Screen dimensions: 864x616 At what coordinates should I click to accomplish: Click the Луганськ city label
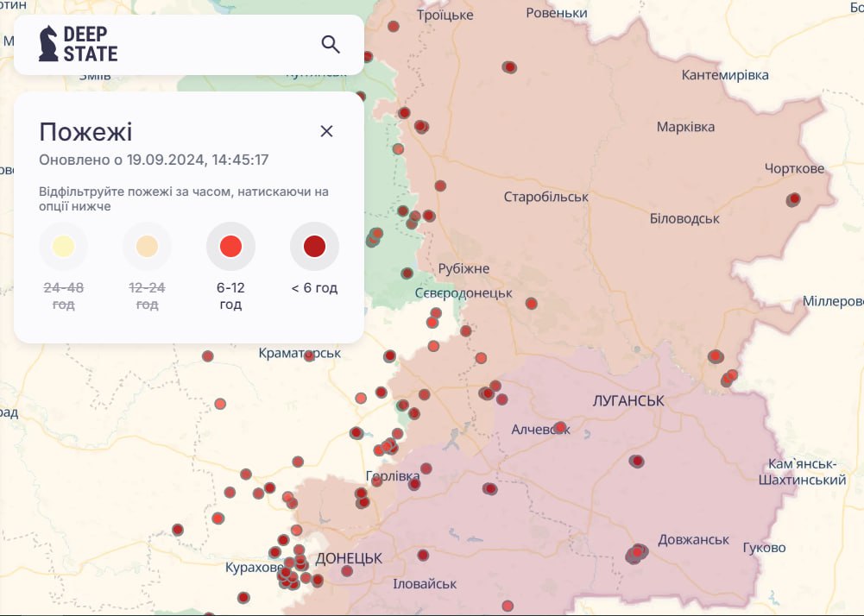click(x=628, y=401)
